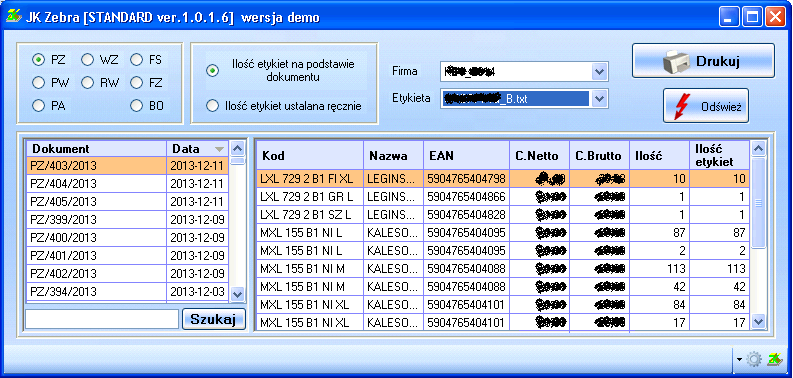Click EAN cell 5904765404798
This screenshot has width=793, height=378.
coord(466,178)
